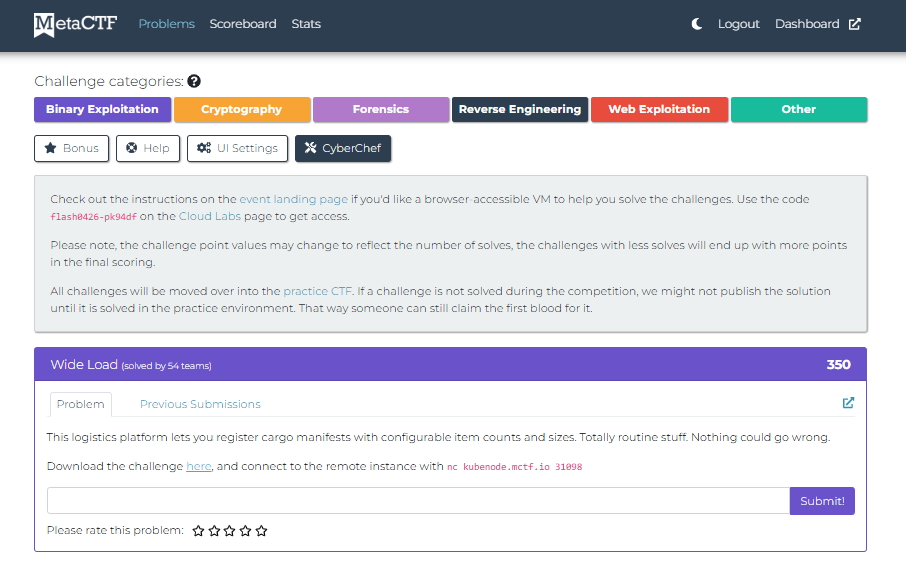Switch to Previous Submissions tab
Image resolution: width=906 pixels, height=570 pixels.
(x=200, y=404)
